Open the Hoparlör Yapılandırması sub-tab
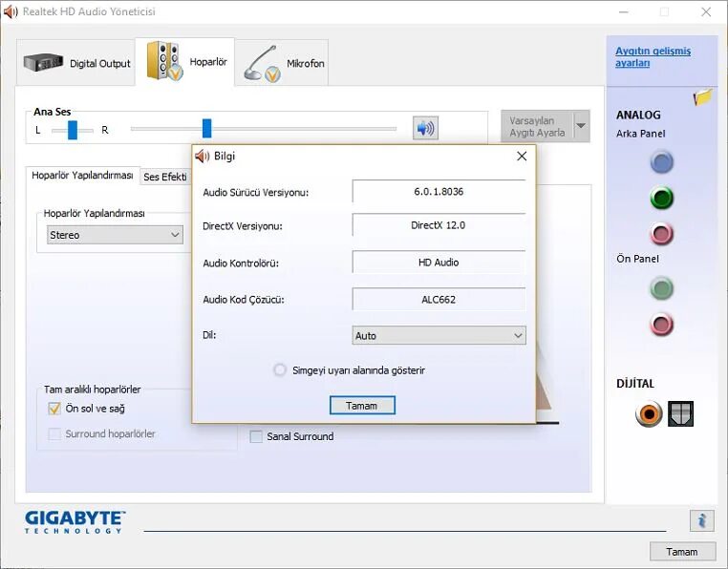Screen dimensions: 728x569 [82, 176]
